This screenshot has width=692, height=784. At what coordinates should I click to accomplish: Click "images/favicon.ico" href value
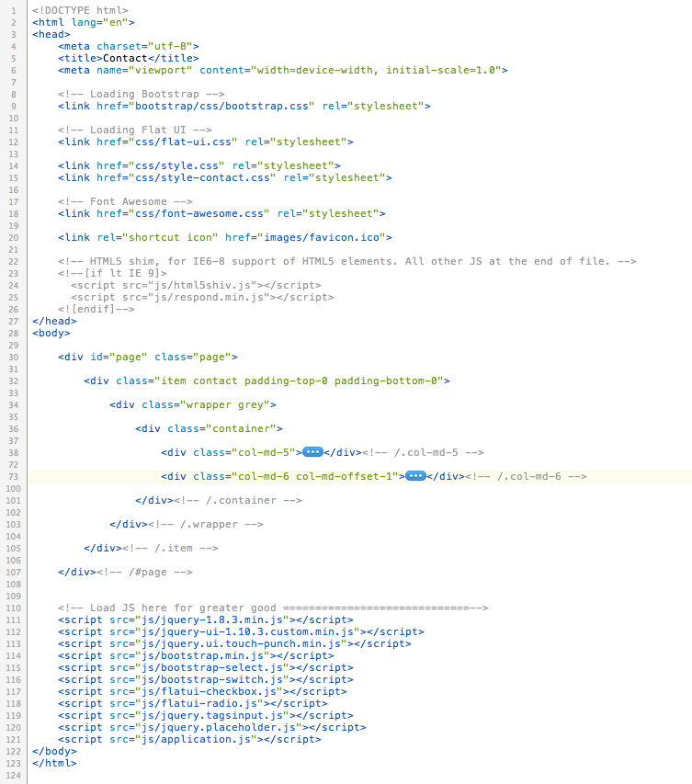point(322,237)
